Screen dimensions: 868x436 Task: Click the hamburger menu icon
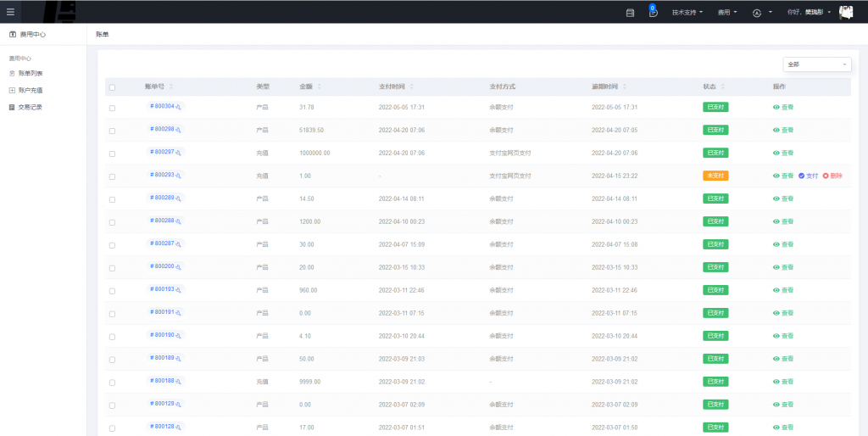coord(10,12)
